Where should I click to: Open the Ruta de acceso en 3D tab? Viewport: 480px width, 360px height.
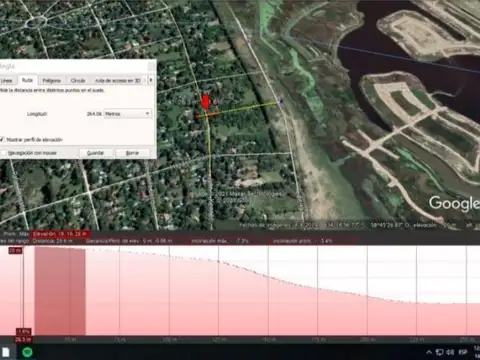click(117, 80)
